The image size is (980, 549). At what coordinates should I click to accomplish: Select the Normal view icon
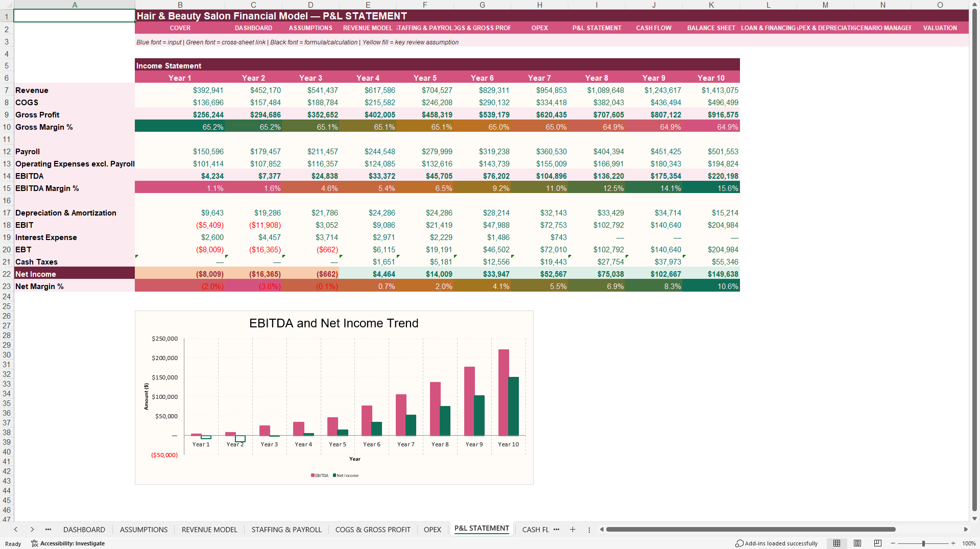836,543
